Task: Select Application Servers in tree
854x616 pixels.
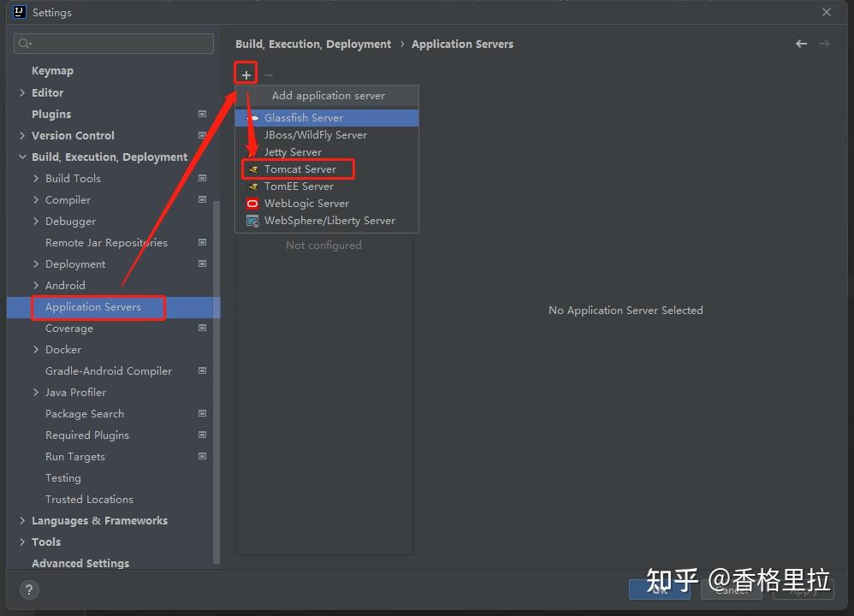Action: tap(113, 306)
